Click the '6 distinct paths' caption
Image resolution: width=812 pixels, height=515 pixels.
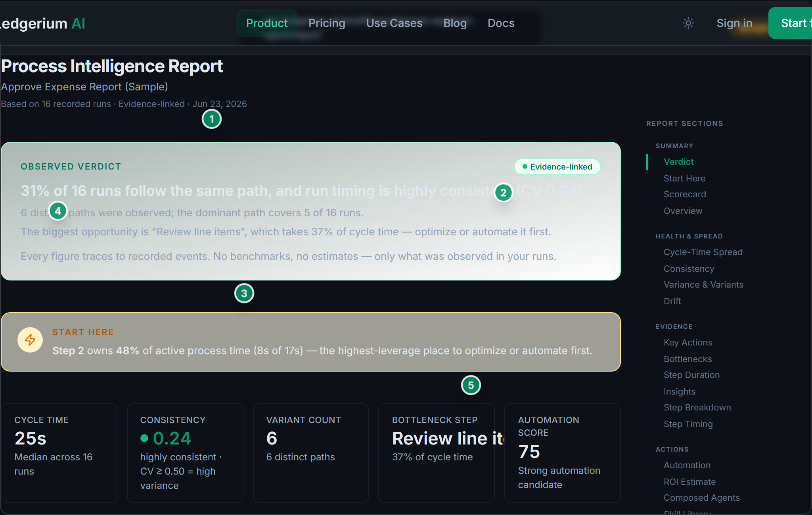[301, 457]
